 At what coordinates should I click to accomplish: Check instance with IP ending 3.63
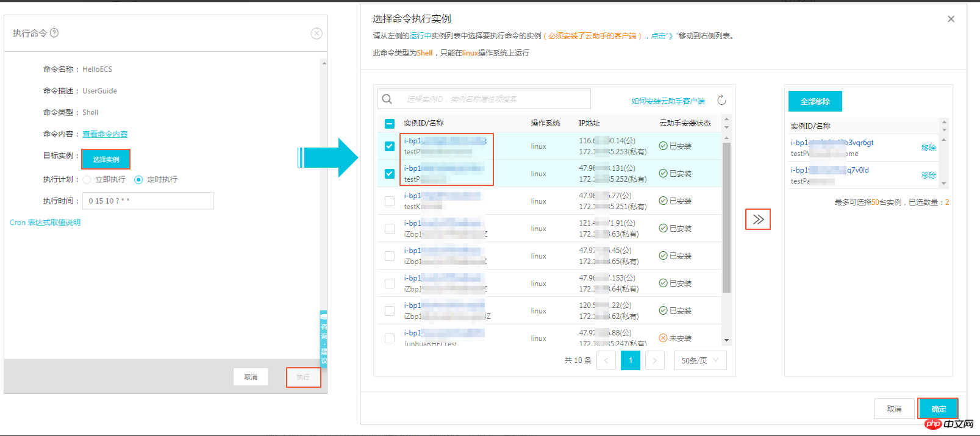tap(390, 229)
